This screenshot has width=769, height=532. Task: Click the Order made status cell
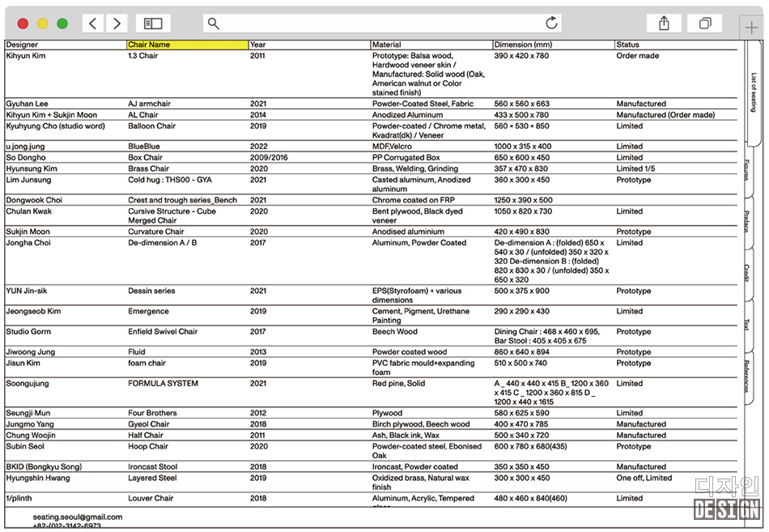[638, 56]
